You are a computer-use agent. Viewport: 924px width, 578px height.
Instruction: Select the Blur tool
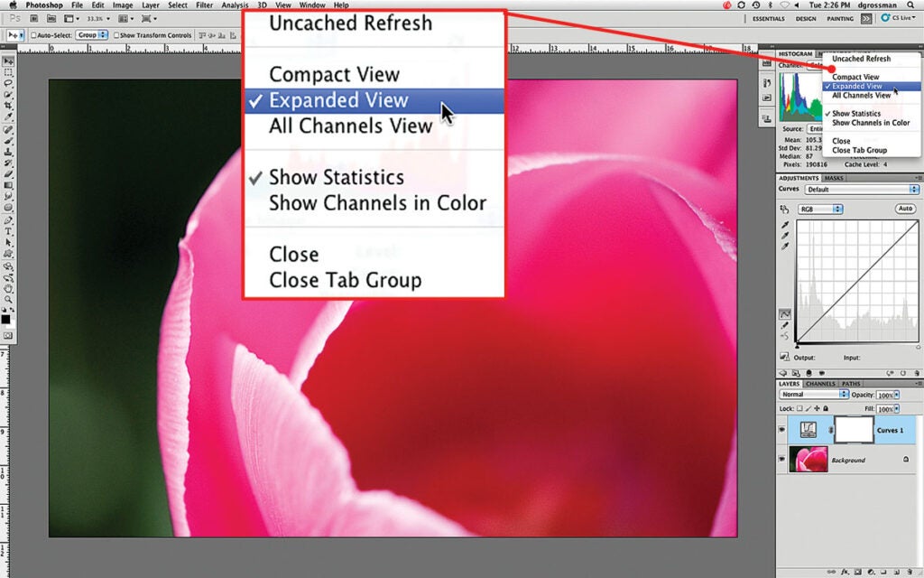[x=8, y=197]
